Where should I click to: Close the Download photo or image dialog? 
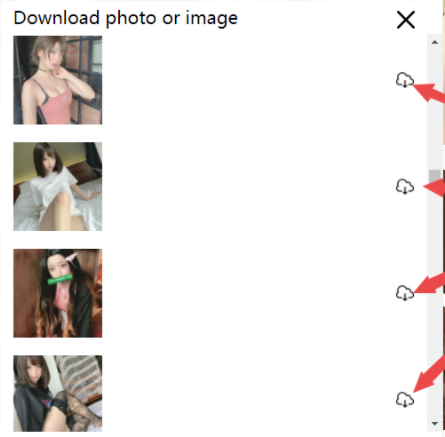(x=406, y=20)
